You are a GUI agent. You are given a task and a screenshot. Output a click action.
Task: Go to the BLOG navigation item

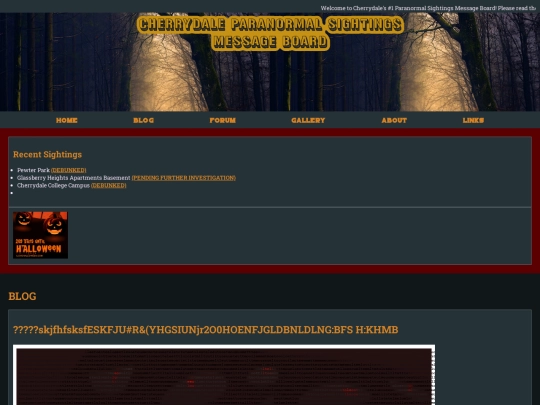tap(144, 120)
